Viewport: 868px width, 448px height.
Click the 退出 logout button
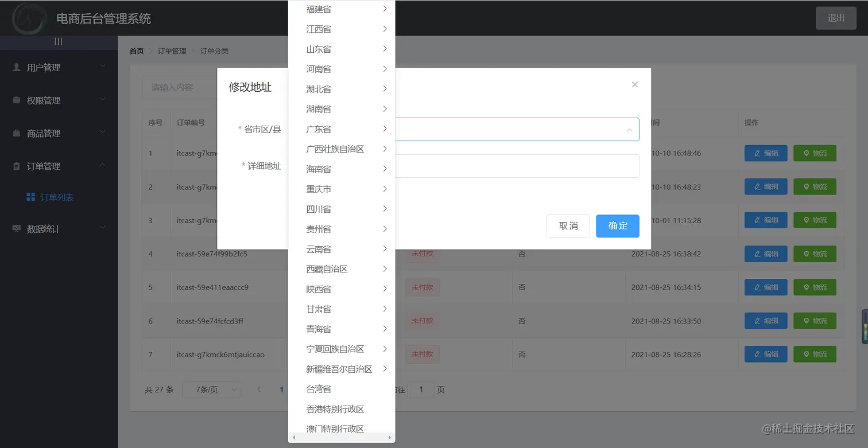[x=836, y=18]
